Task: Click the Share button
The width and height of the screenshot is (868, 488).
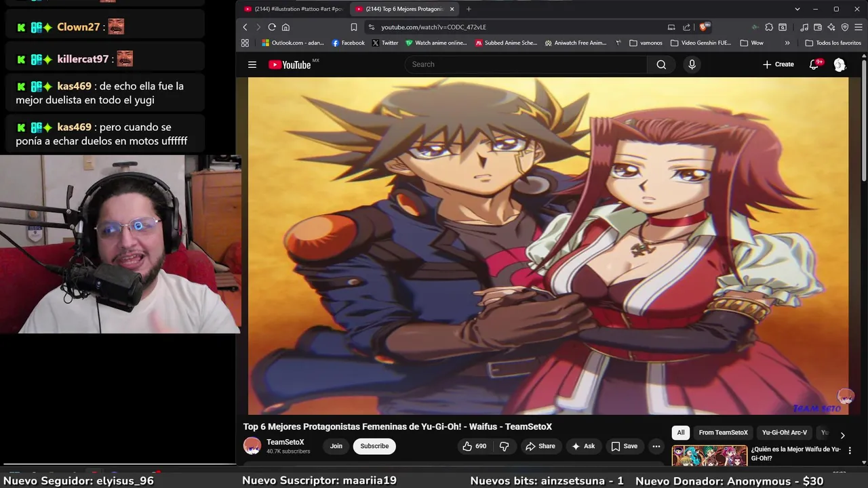Action: pos(540,446)
